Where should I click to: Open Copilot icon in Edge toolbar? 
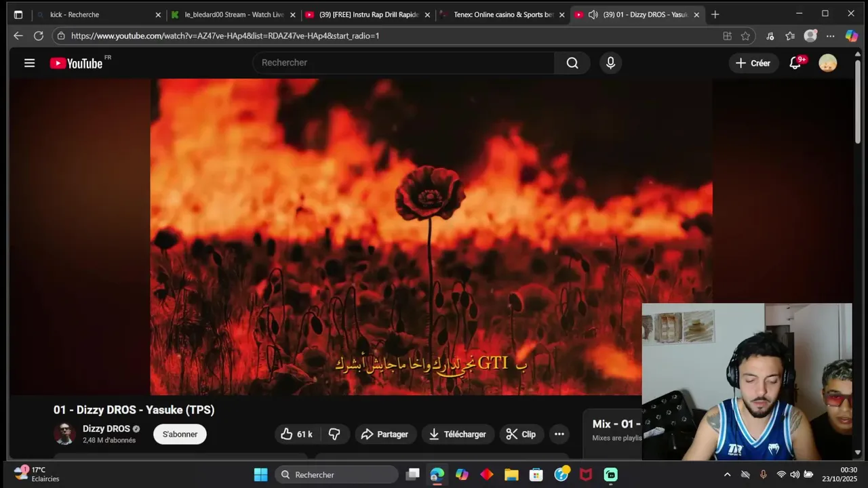pos(851,36)
